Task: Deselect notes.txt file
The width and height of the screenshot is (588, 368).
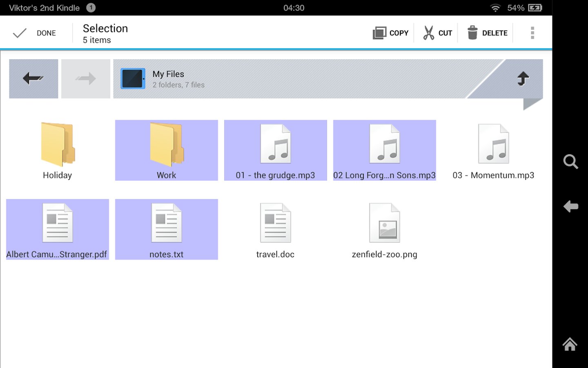Action: pyautogui.click(x=167, y=229)
